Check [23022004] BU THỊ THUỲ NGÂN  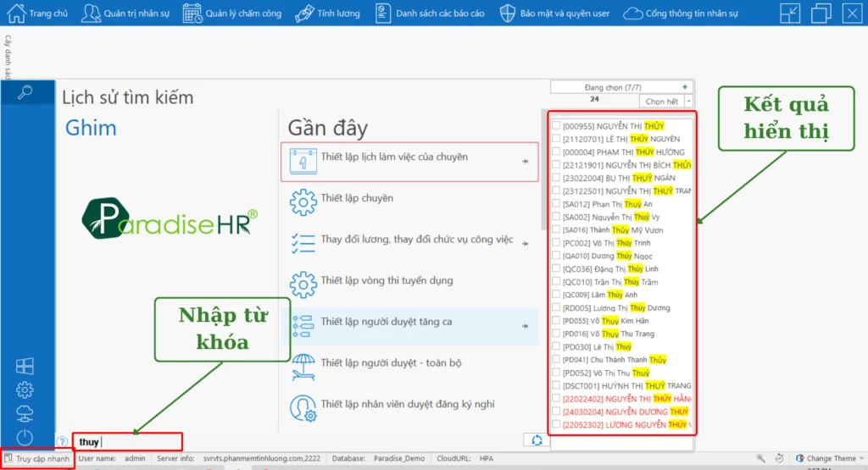click(x=556, y=178)
